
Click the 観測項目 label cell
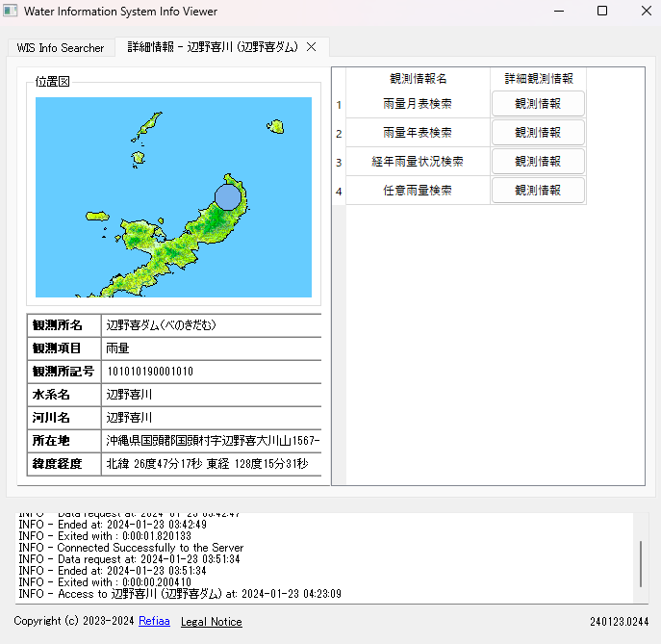(64, 348)
